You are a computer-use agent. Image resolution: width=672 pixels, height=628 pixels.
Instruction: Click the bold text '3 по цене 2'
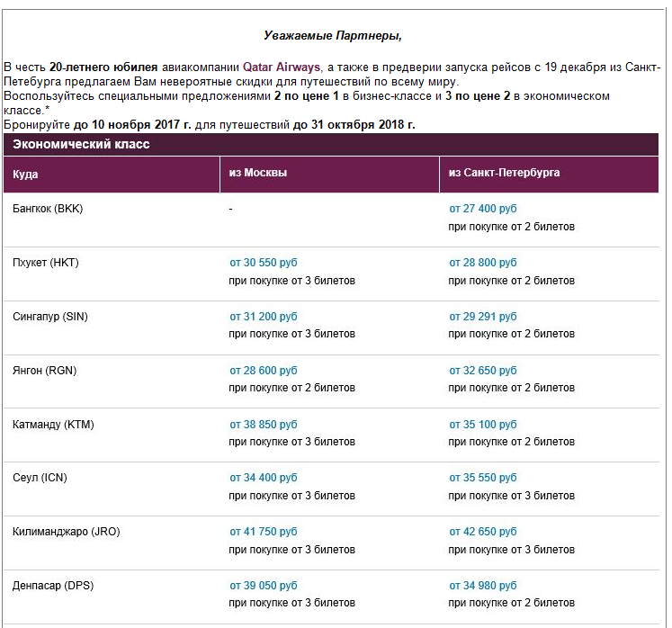click(x=478, y=96)
